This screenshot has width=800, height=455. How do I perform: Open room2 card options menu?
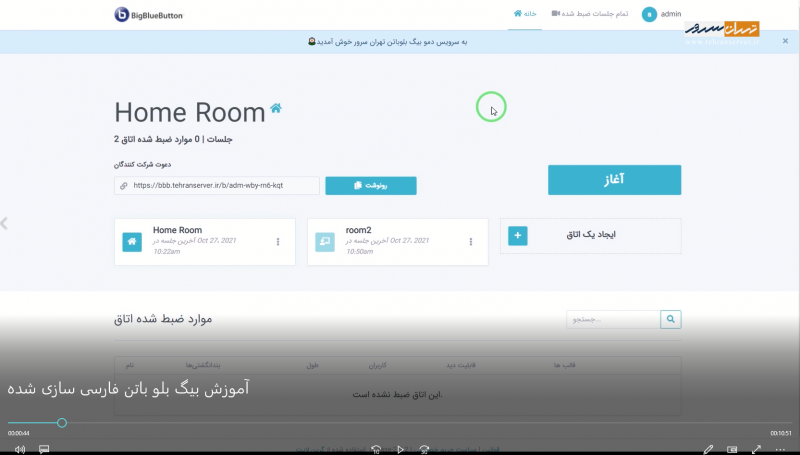click(471, 242)
